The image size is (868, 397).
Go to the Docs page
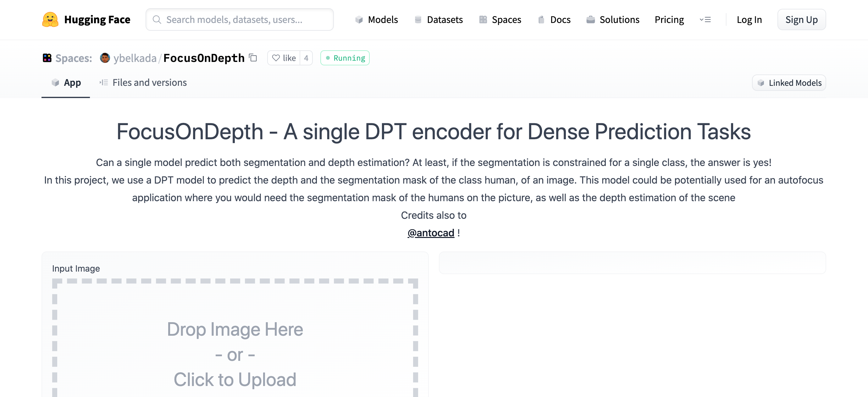tap(554, 19)
